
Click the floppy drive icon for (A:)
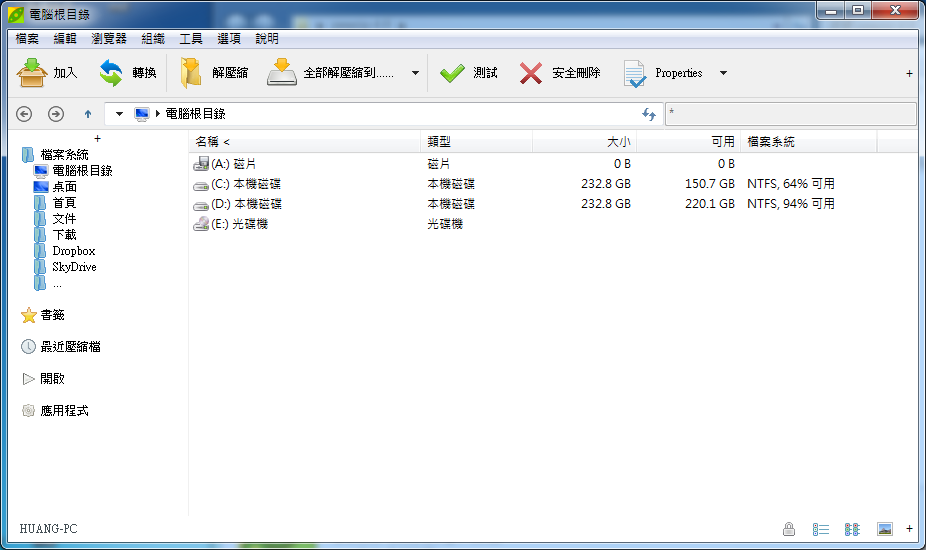tap(201, 164)
